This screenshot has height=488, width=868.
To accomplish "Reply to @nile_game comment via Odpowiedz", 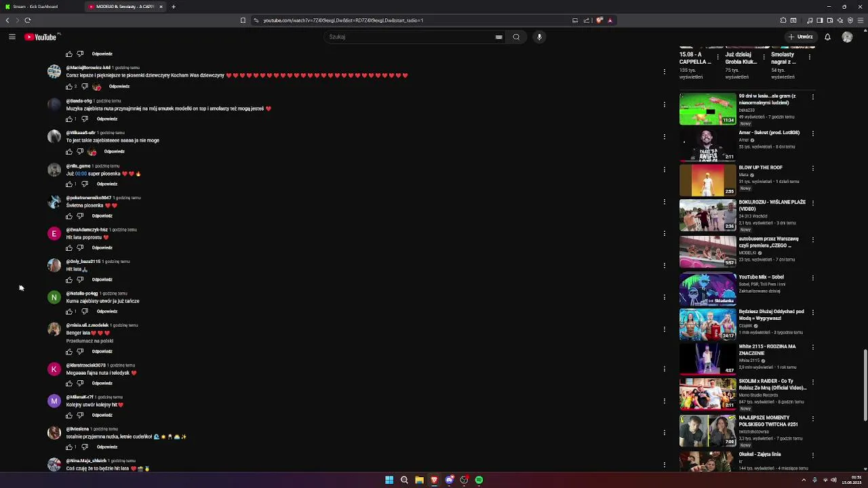I will pos(107,184).
